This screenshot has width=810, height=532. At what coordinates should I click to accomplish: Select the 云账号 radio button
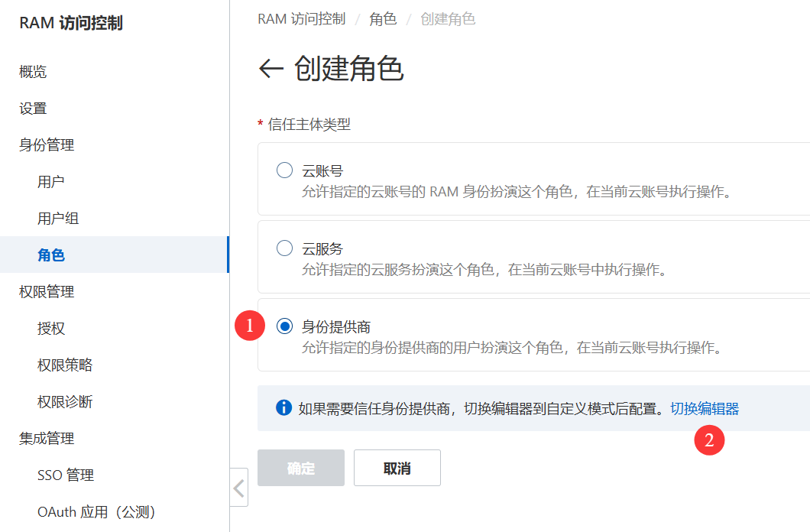[x=284, y=170]
